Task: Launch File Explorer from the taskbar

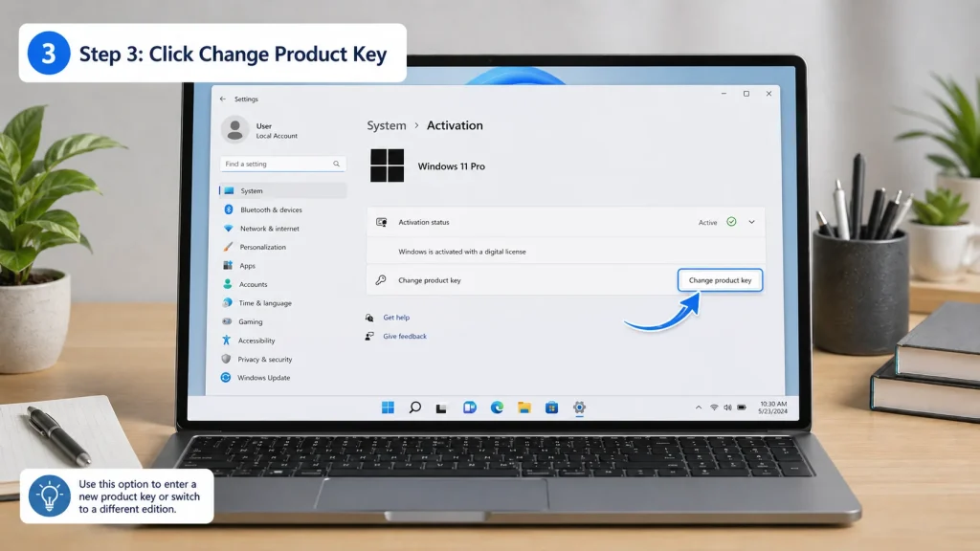Action: point(523,408)
